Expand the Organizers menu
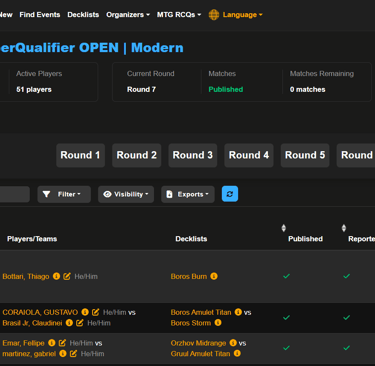This screenshot has width=375, height=366. tap(128, 15)
